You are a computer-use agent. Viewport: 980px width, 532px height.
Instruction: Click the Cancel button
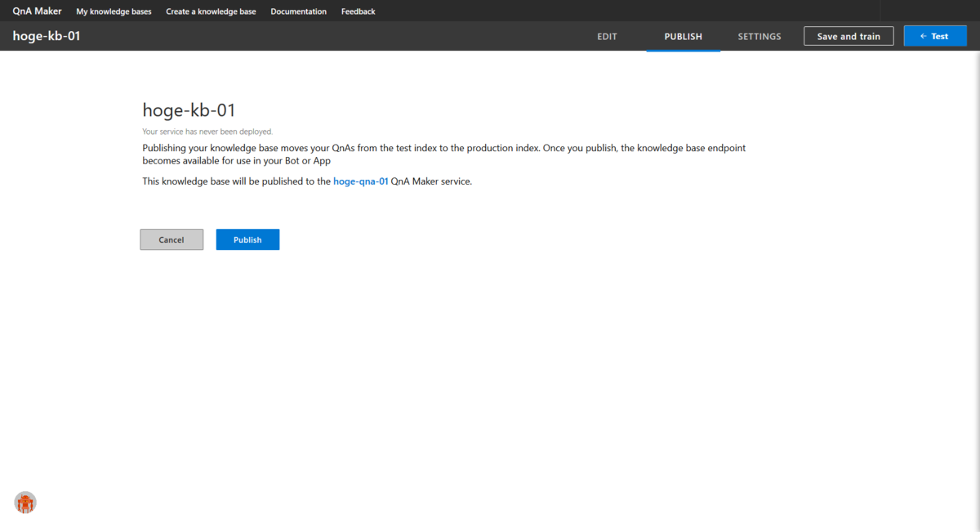coord(171,239)
